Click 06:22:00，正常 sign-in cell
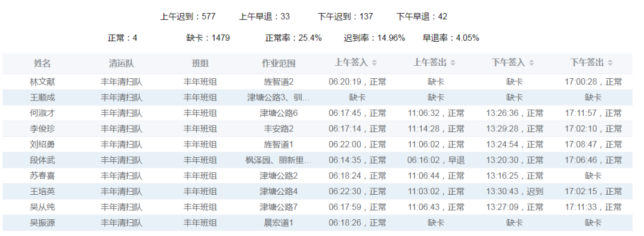The image size is (644, 236). [357, 144]
